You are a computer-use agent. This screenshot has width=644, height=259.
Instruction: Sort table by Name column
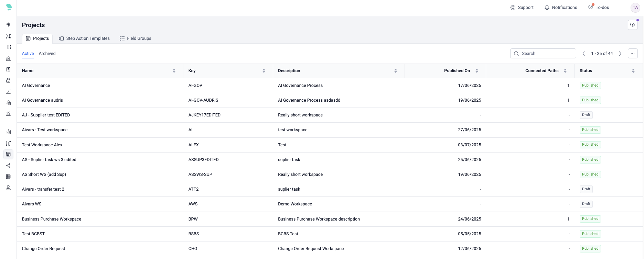[174, 71]
